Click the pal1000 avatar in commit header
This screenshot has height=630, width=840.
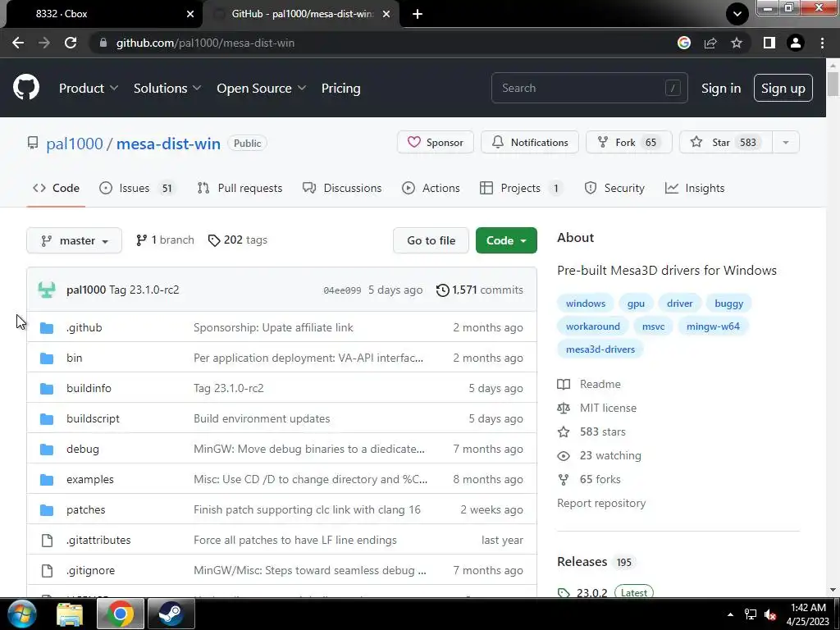47,290
